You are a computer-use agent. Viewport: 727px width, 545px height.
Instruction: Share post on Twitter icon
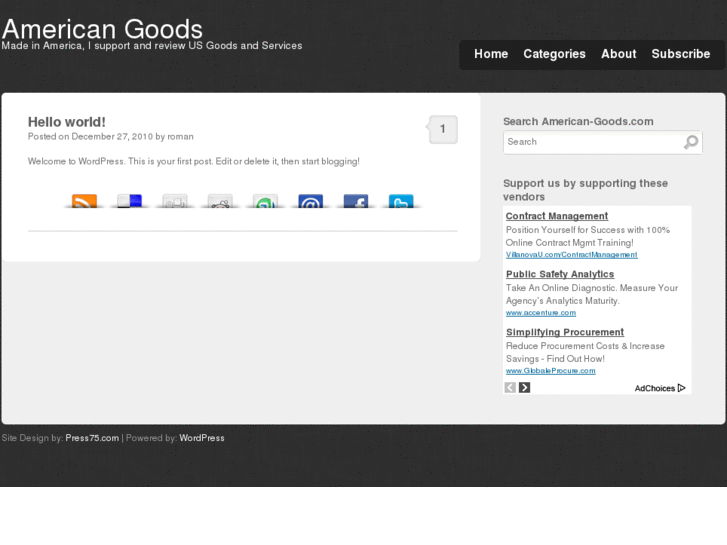point(401,202)
